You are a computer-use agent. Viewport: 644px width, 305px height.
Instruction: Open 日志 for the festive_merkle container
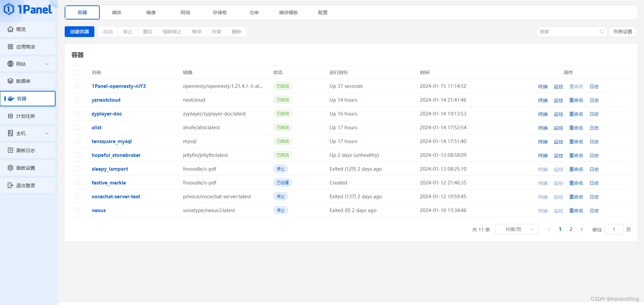(594, 183)
